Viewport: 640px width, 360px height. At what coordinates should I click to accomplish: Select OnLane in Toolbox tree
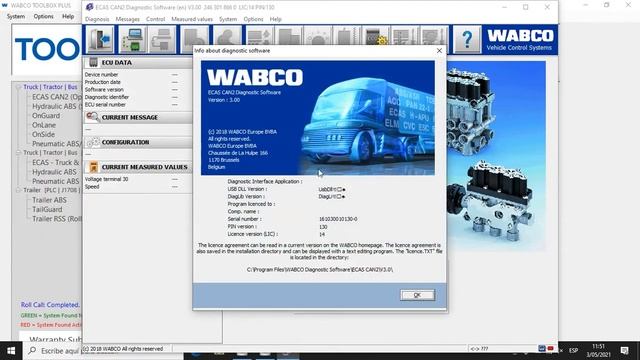tap(44, 125)
